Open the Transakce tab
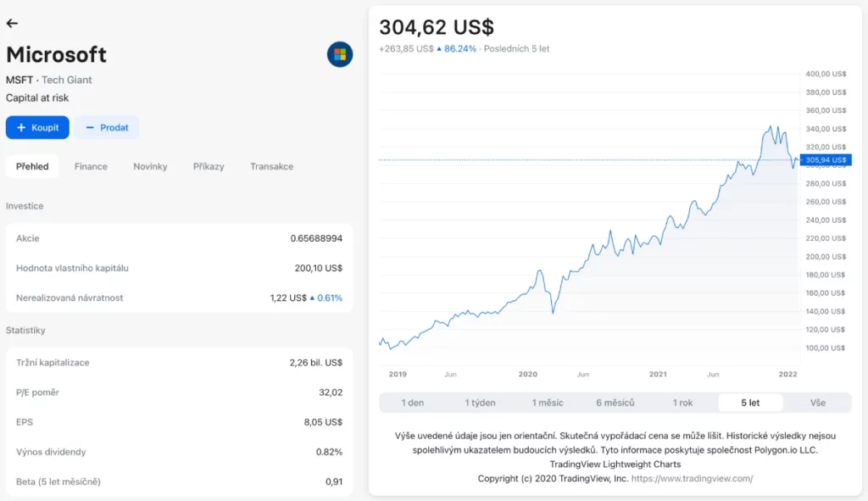The width and height of the screenshot is (868, 501). [271, 166]
